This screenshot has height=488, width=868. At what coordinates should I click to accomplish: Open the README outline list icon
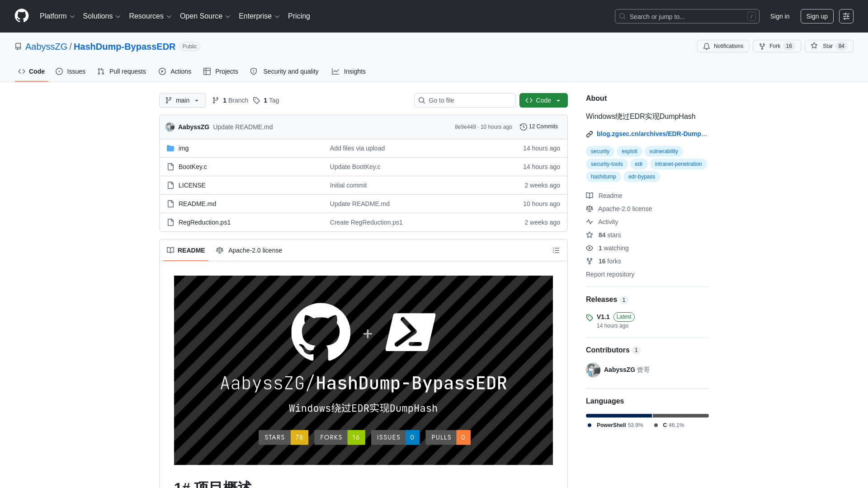click(556, 250)
